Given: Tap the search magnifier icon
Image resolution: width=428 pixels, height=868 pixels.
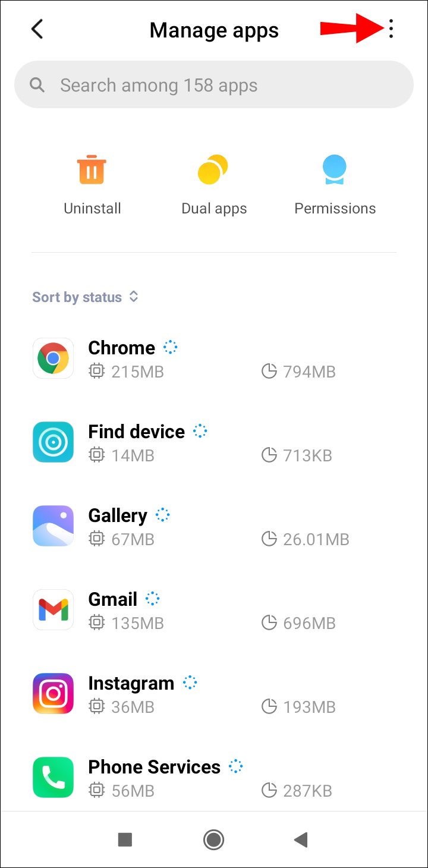Looking at the screenshot, I should pos(37,86).
